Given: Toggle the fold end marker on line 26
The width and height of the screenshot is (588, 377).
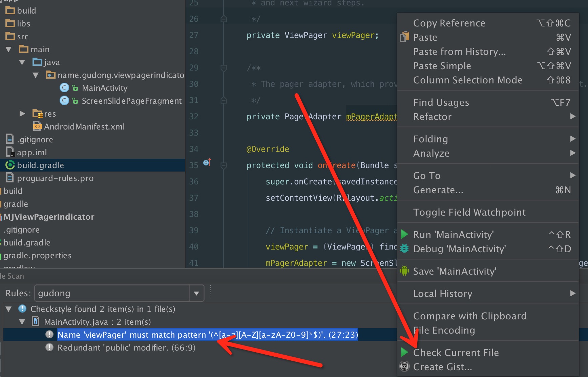Looking at the screenshot, I should pyautogui.click(x=224, y=19).
